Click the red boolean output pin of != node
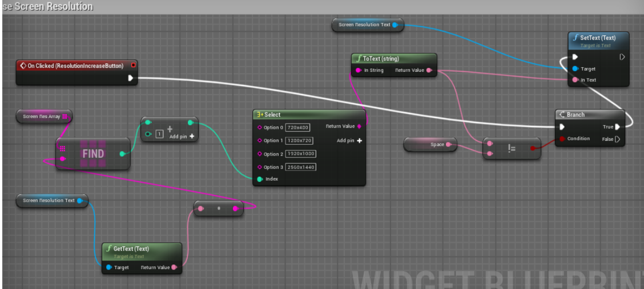644x289 pixels. point(533,148)
